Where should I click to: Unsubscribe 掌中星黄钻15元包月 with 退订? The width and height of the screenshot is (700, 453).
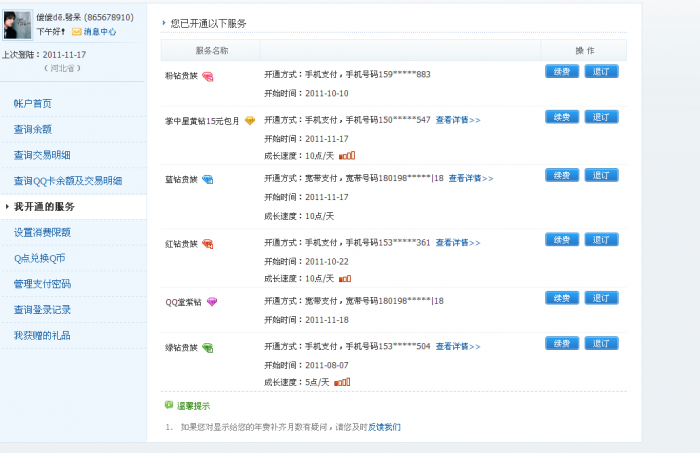coord(601,117)
